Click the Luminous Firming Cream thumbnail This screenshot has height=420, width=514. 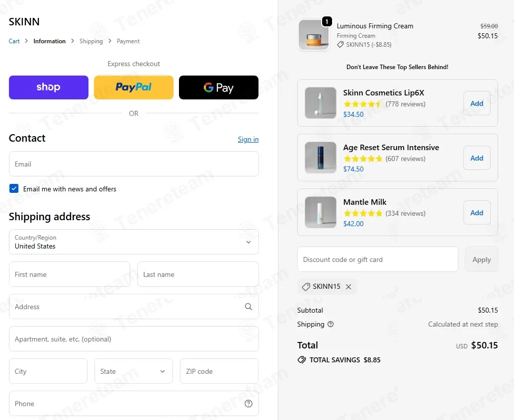point(314,35)
